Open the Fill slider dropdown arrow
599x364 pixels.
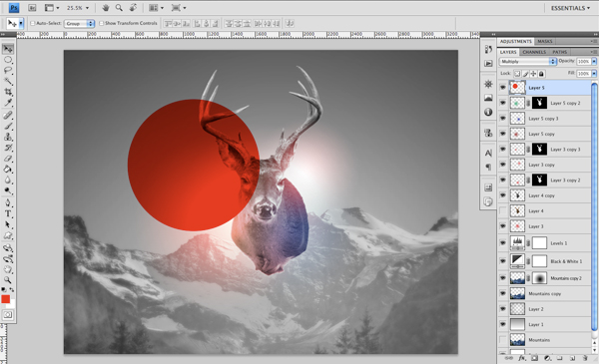tap(594, 73)
